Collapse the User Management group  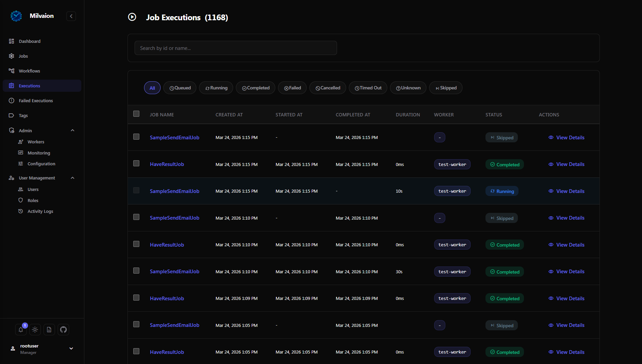(x=73, y=178)
